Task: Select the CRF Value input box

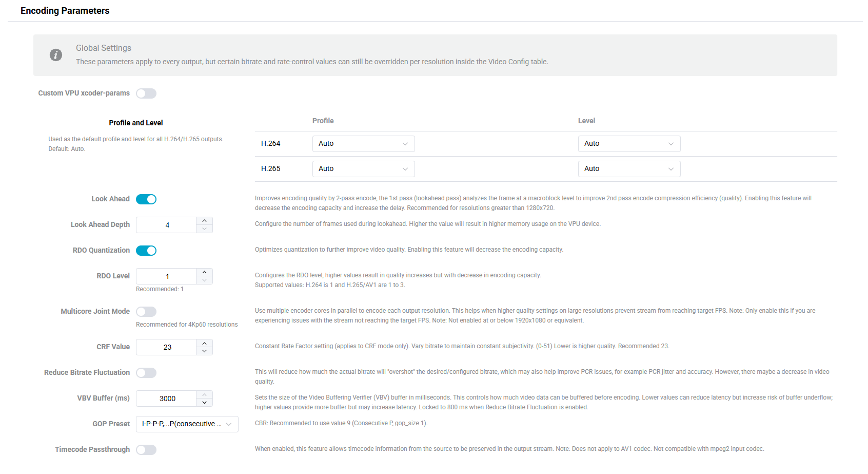Action: point(167,347)
